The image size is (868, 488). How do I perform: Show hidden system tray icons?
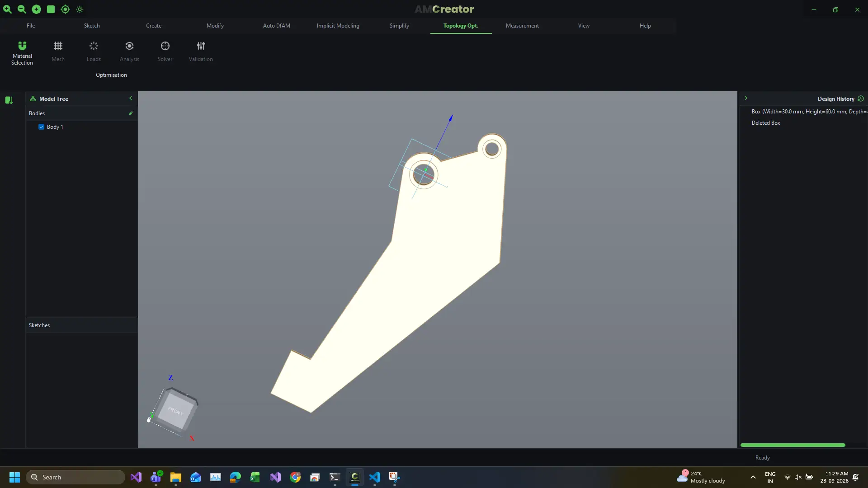tap(753, 477)
